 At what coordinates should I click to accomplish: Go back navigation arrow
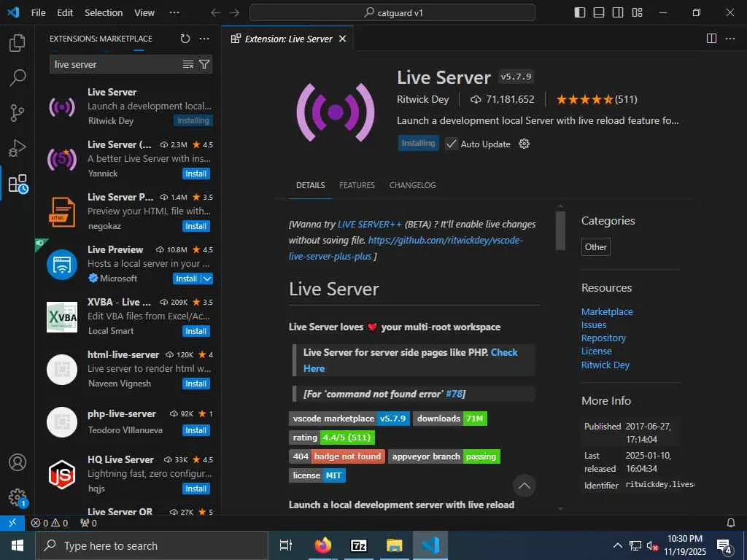[216, 12]
